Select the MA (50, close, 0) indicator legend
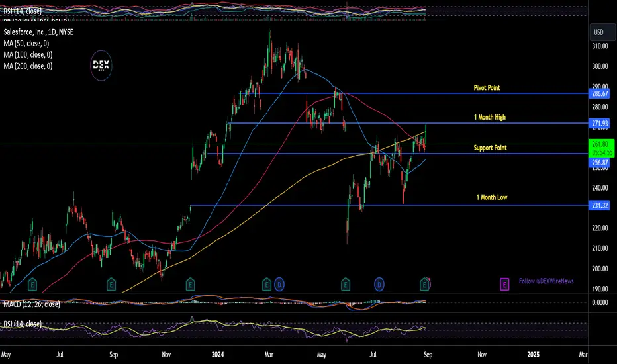 tap(26, 43)
